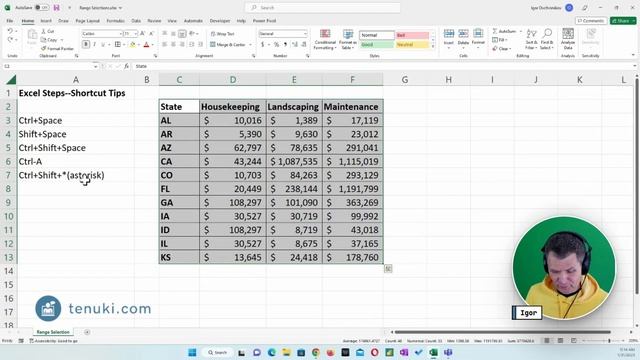Click Merge & Center button
The width and height of the screenshot is (640, 360).
[x=228, y=44]
